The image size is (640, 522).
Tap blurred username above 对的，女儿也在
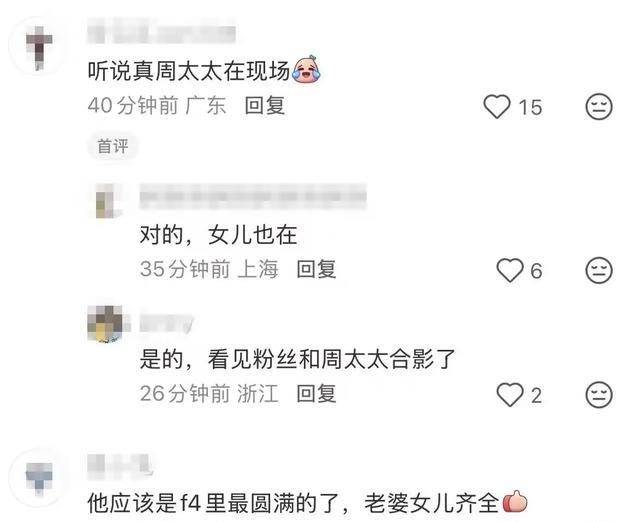coord(253,197)
